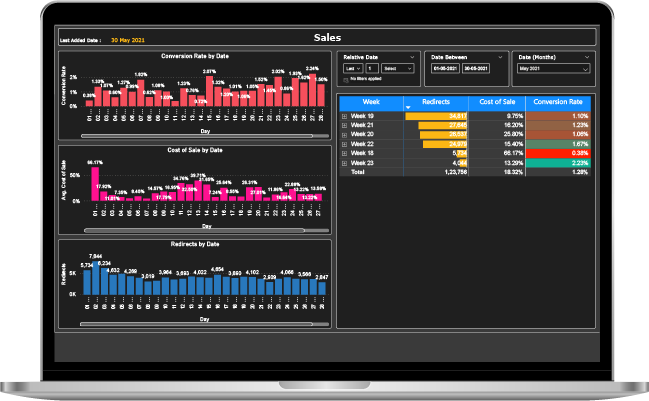Click the 30 May 2021 last added date
This screenshot has width=649, height=401.
(x=128, y=40)
